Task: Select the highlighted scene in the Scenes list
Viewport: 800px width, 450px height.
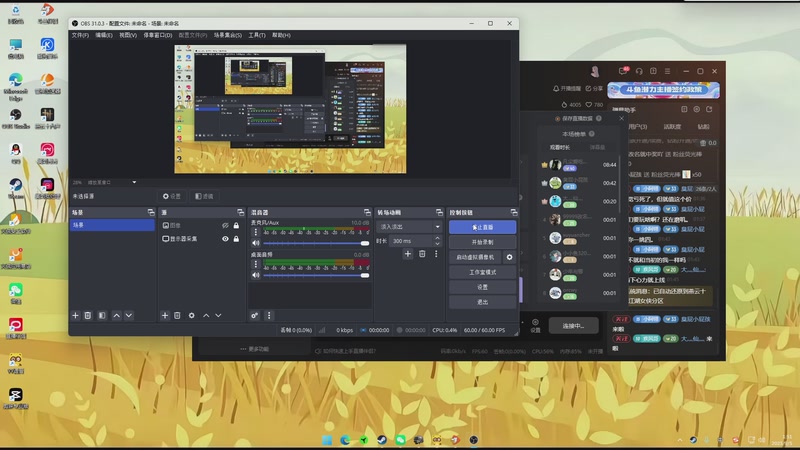Action: click(112, 225)
